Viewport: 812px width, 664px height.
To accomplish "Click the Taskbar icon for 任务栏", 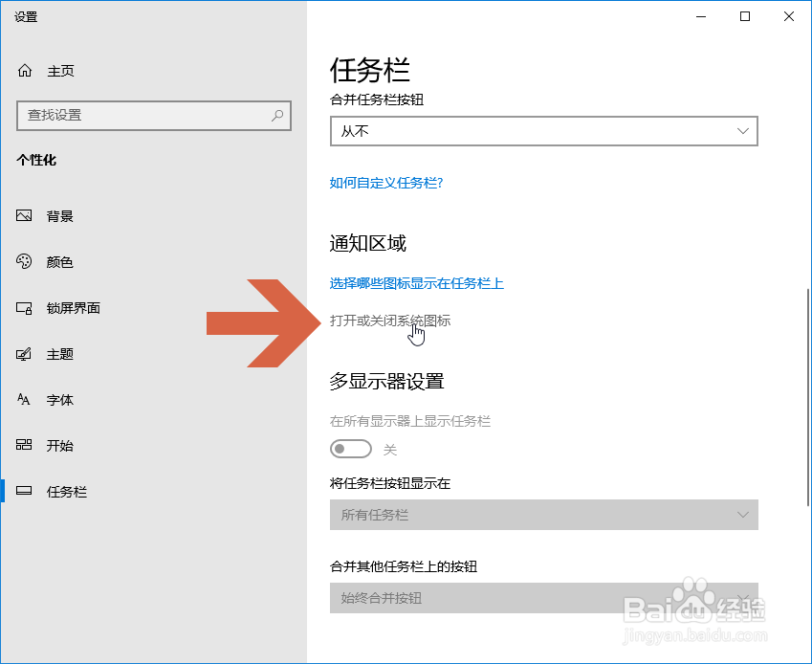I will click(23, 491).
